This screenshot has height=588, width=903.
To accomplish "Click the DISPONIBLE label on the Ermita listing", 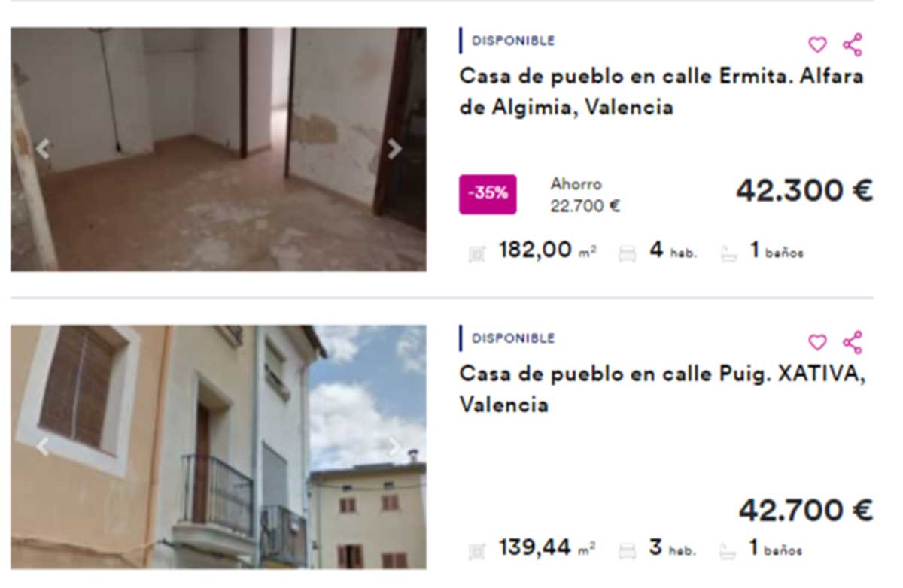I will coord(513,41).
